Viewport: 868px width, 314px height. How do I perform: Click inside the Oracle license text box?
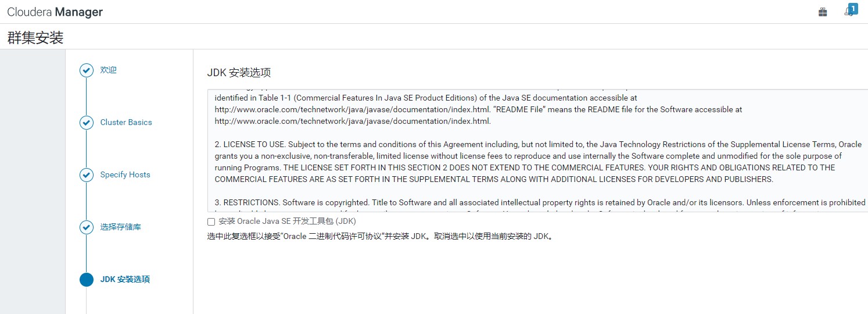tap(537, 151)
